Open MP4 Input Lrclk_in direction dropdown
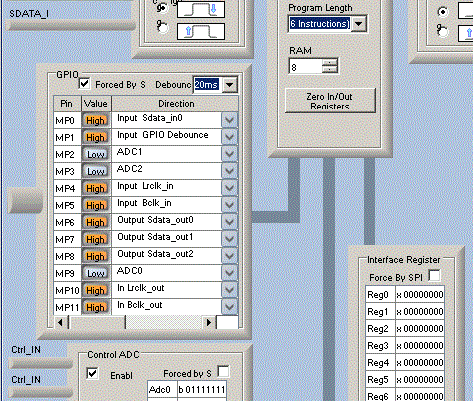This screenshot has height=401, width=473. tap(229, 188)
